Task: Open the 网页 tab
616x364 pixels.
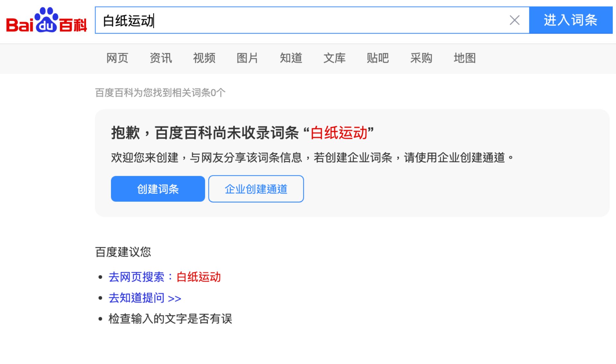Action: click(117, 58)
